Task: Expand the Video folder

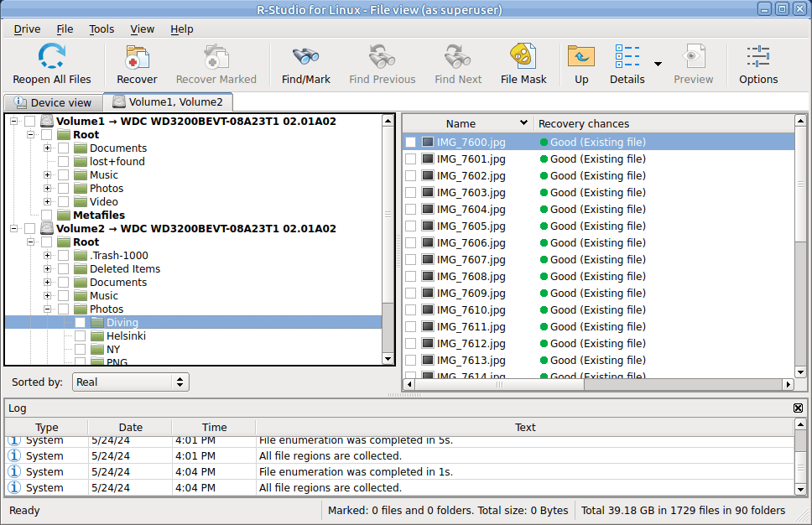Action: pos(47,201)
